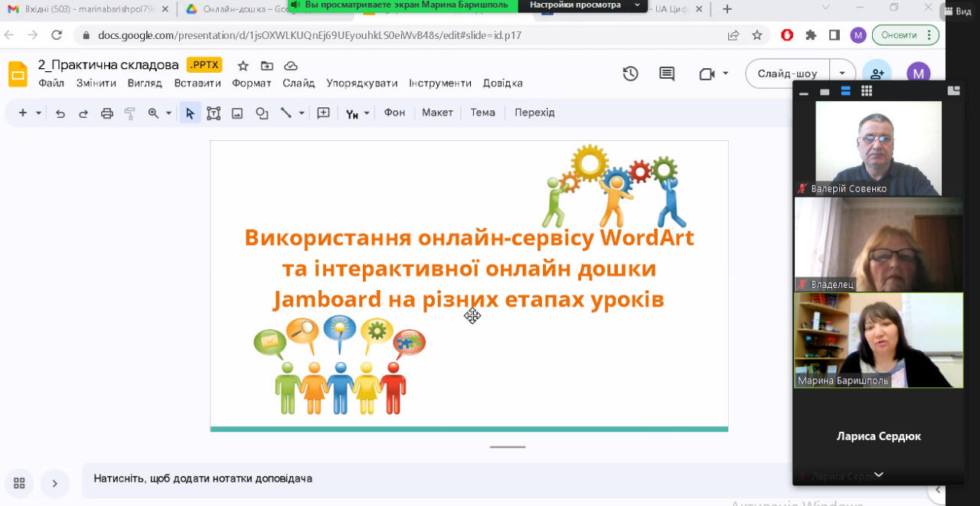The width and height of the screenshot is (980, 506).
Task: Activate the paint format tool
Action: [x=129, y=113]
